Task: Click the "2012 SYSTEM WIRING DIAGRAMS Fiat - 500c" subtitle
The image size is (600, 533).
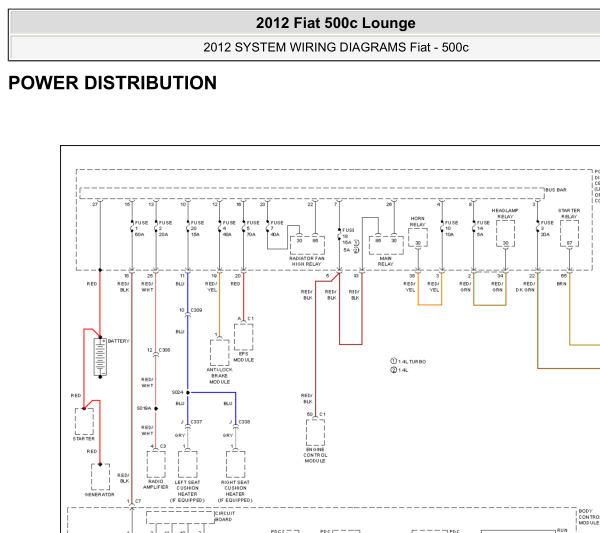Action: pyautogui.click(x=336, y=47)
